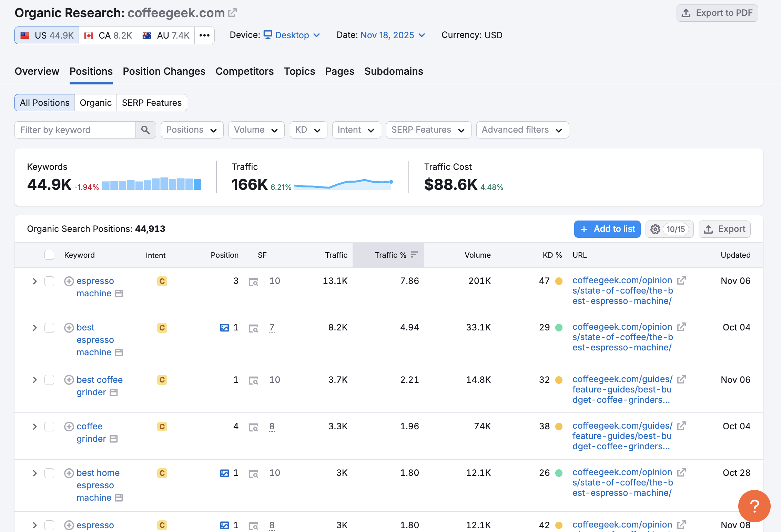Click the orange help question mark bubble
Screen dimensions: 781x532
click(x=754, y=506)
